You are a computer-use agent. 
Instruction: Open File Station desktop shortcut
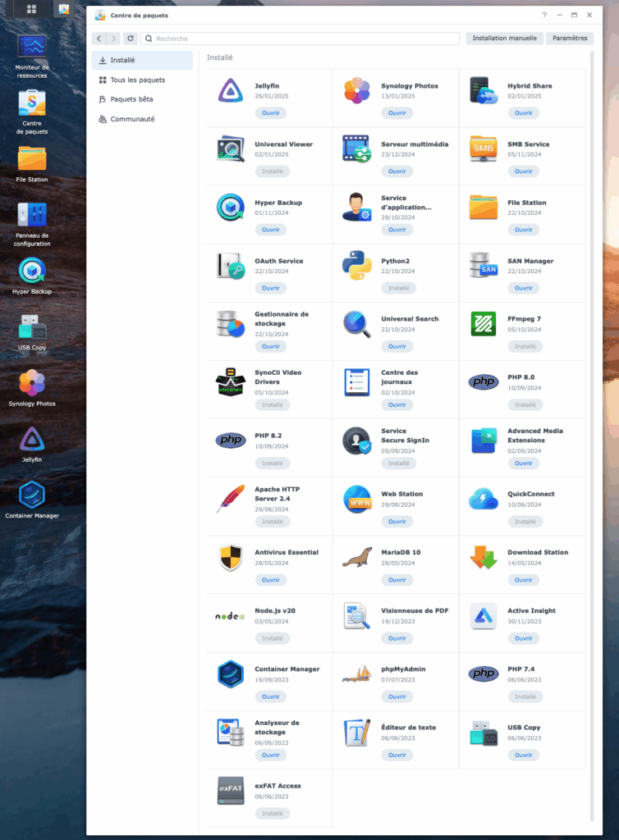(x=32, y=164)
